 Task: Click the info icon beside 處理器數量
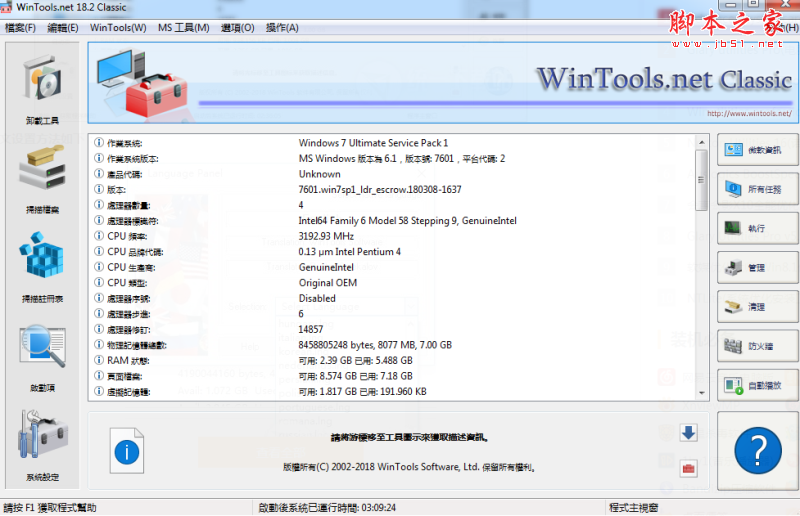pos(99,205)
